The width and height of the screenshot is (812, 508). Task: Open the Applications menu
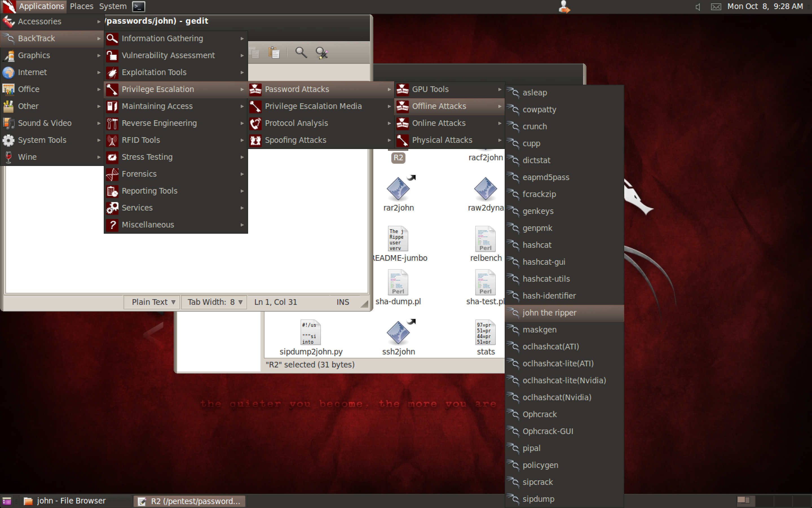(34, 6)
